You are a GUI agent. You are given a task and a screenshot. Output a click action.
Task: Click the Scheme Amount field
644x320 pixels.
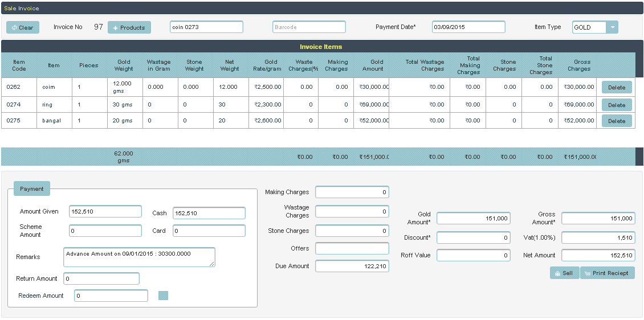point(105,231)
